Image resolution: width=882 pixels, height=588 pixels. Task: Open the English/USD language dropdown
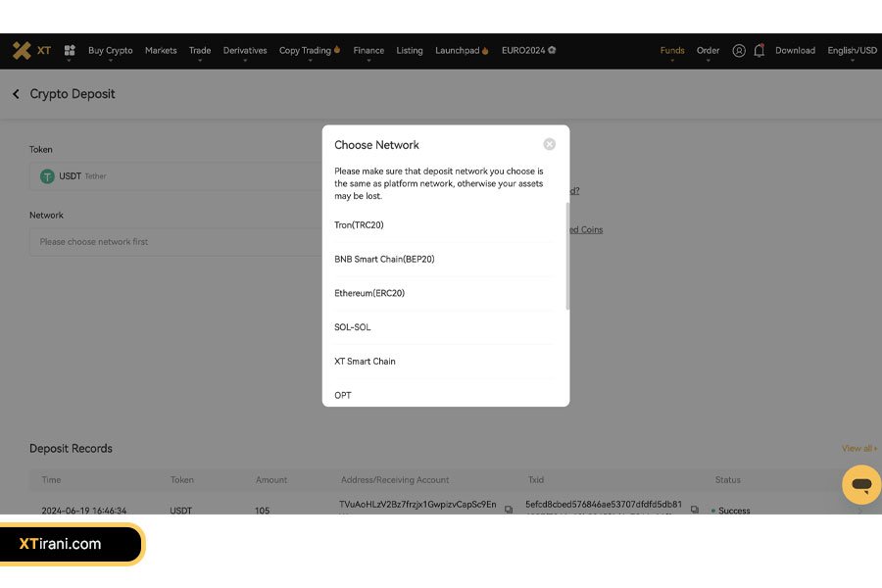[x=852, y=51]
